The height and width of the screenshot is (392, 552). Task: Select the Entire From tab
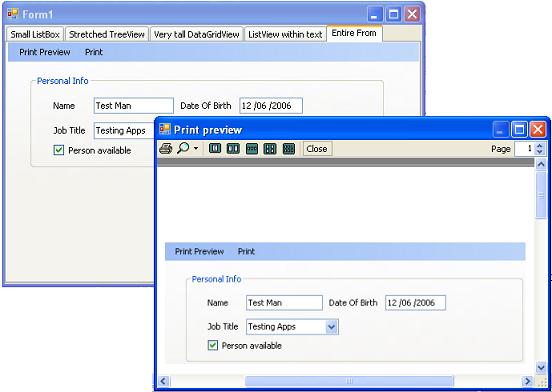pyautogui.click(x=354, y=33)
